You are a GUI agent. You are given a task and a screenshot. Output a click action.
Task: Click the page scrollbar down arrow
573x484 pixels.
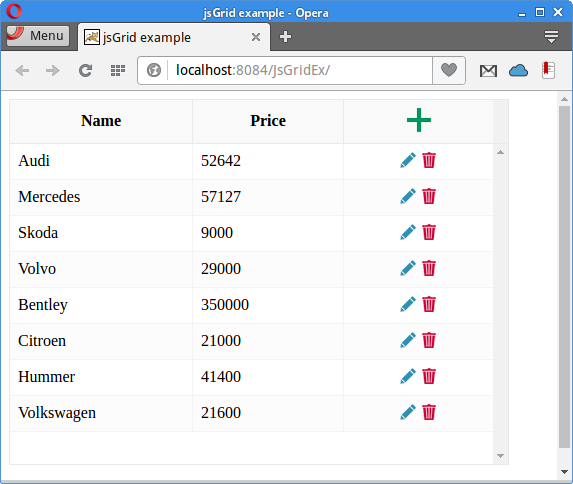(x=564, y=472)
